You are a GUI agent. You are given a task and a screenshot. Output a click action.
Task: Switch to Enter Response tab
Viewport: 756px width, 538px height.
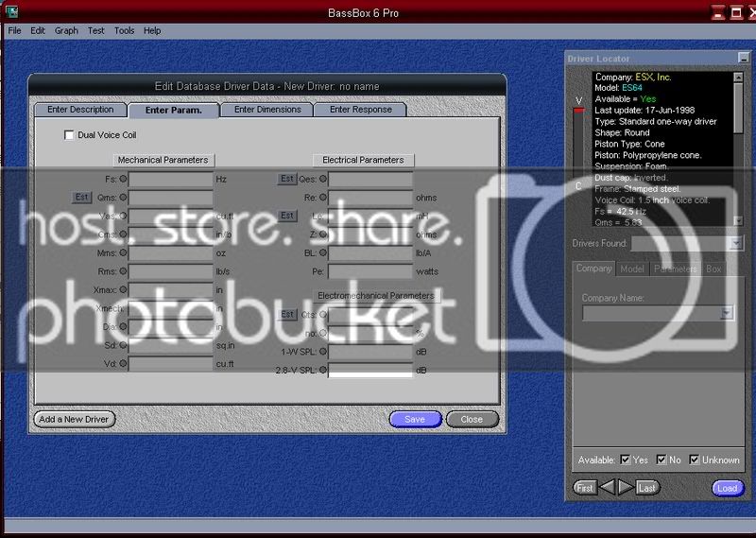(x=361, y=110)
